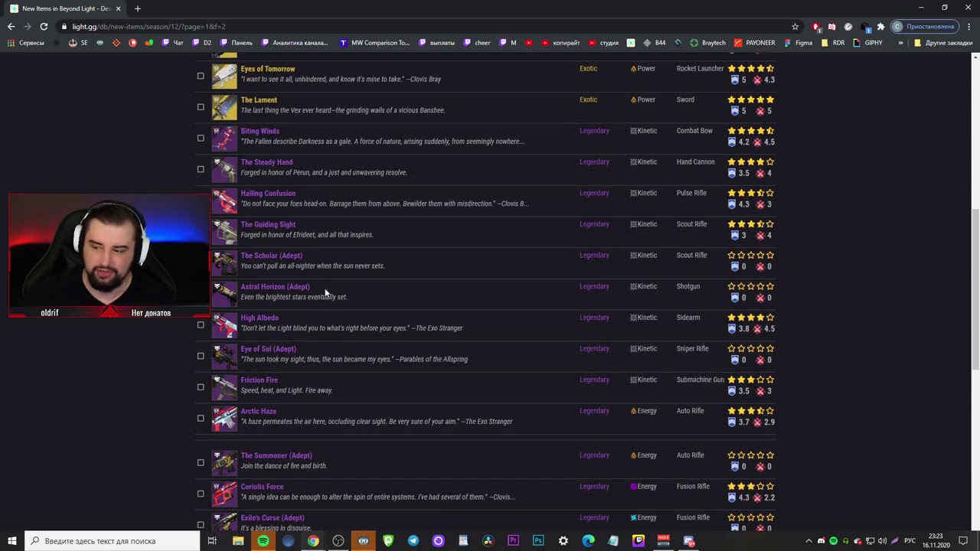Viewport: 980px width, 551px height.
Task: Tick the checkbox for Friction Fire
Action: 201,387
